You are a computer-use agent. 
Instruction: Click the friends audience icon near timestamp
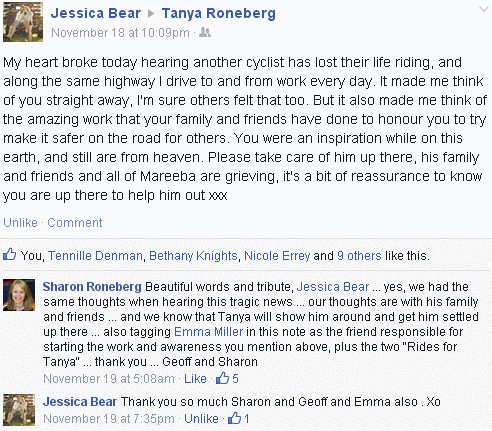pyautogui.click(x=205, y=33)
